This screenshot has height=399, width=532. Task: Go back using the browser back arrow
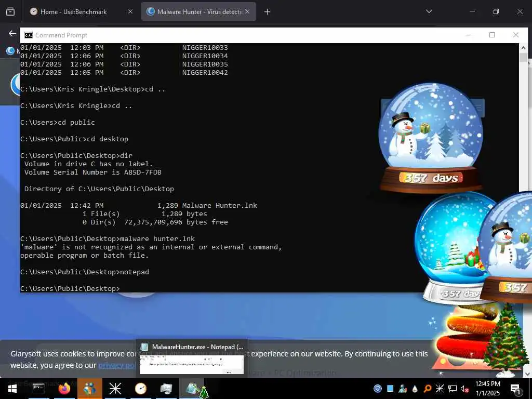[x=12, y=33]
